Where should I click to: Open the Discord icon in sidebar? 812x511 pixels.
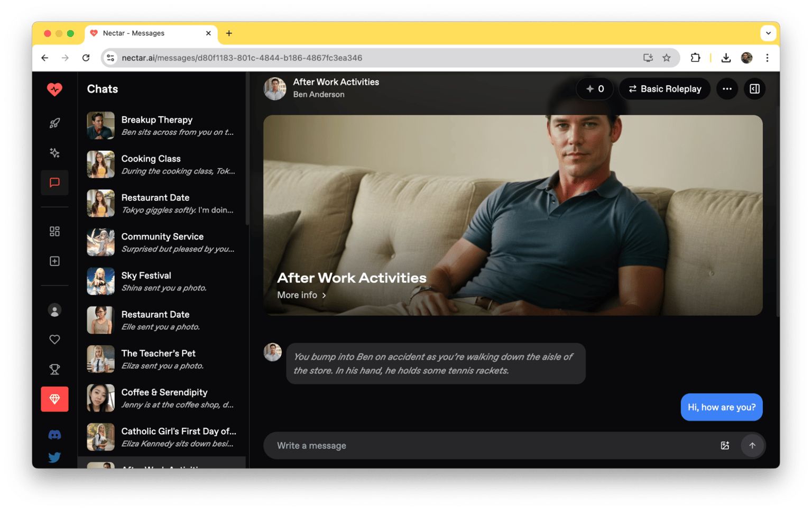pyautogui.click(x=54, y=435)
